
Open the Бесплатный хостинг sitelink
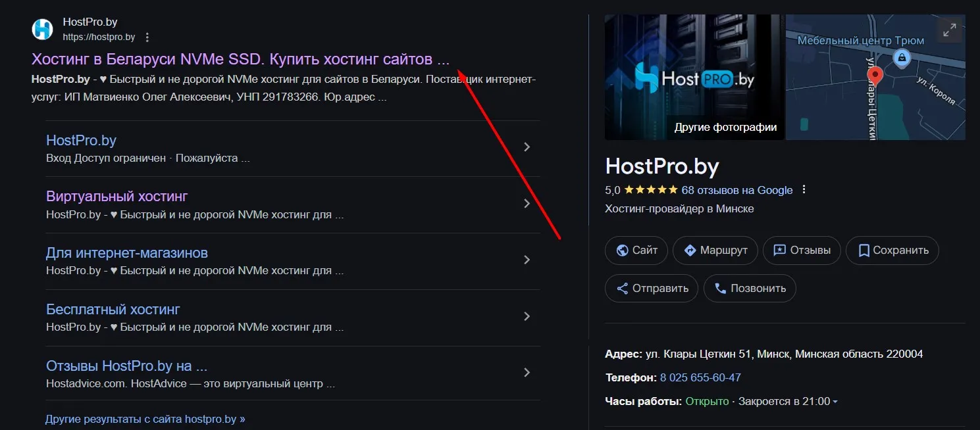coord(113,310)
